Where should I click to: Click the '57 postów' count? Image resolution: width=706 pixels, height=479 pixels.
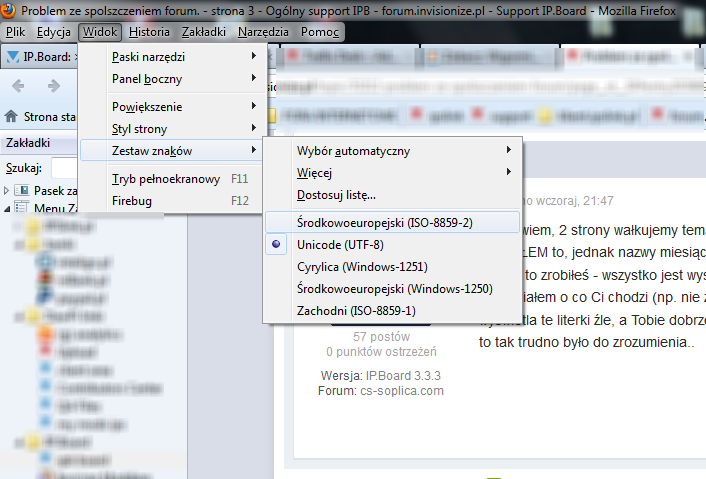tap(381, 337)
